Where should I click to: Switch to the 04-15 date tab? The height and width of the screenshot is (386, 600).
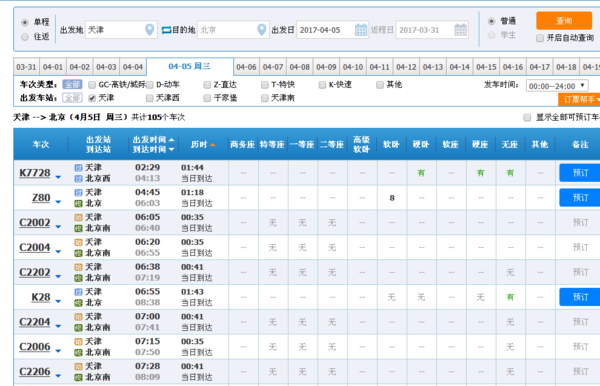(486, 67)
